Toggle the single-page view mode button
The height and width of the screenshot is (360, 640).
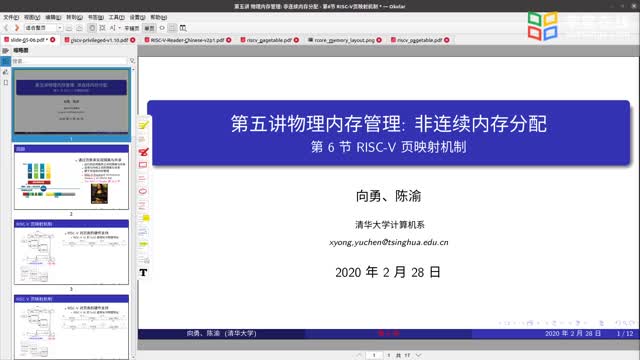pyautogui.click(x=149, y=28)
